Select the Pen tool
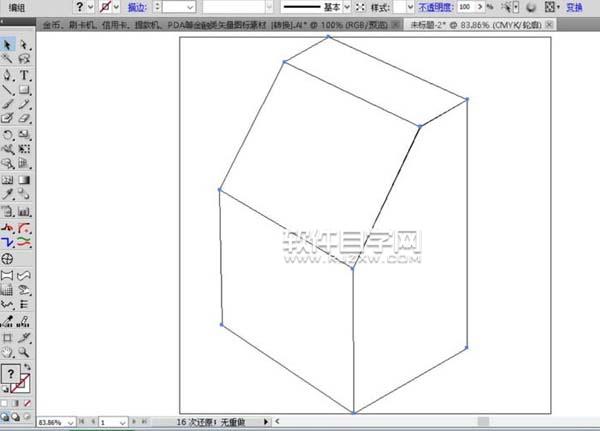The width and height of the screenshot is (600, 431). click(7, 75)
